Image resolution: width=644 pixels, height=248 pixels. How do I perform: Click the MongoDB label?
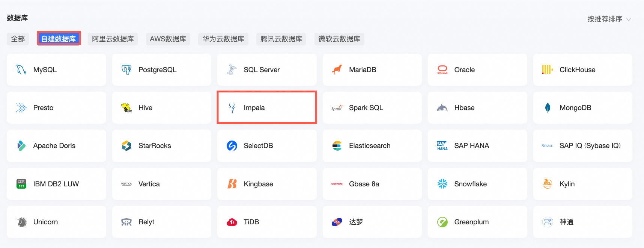575,108
